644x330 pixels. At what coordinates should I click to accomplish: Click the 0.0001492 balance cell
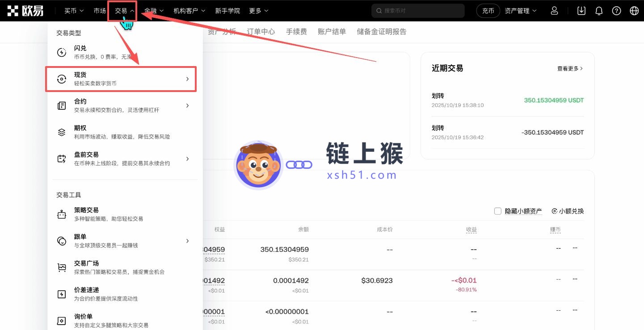point(291,280)
